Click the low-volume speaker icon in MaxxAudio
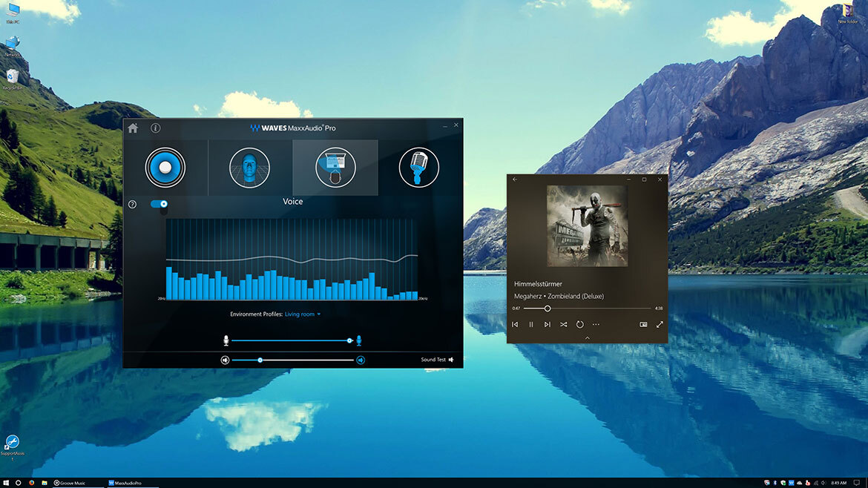Viewport: 868px width, 488px height. (225, 360)
